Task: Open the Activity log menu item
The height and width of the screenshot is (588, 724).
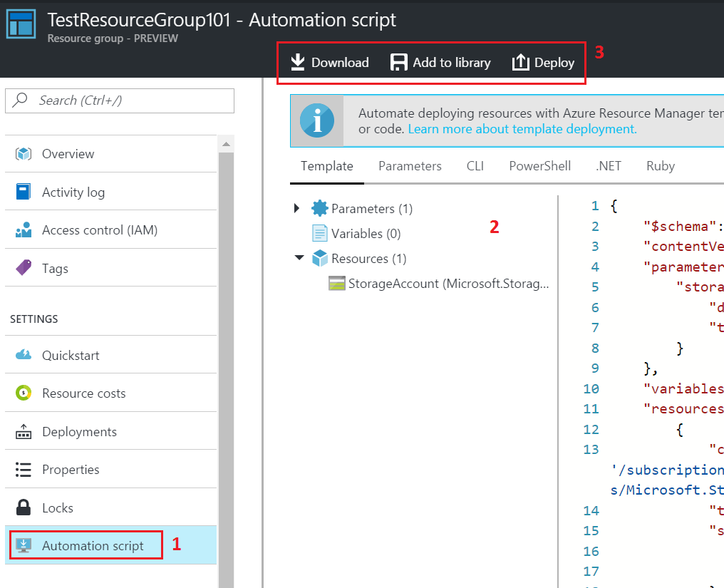Action: pos(111,192)
